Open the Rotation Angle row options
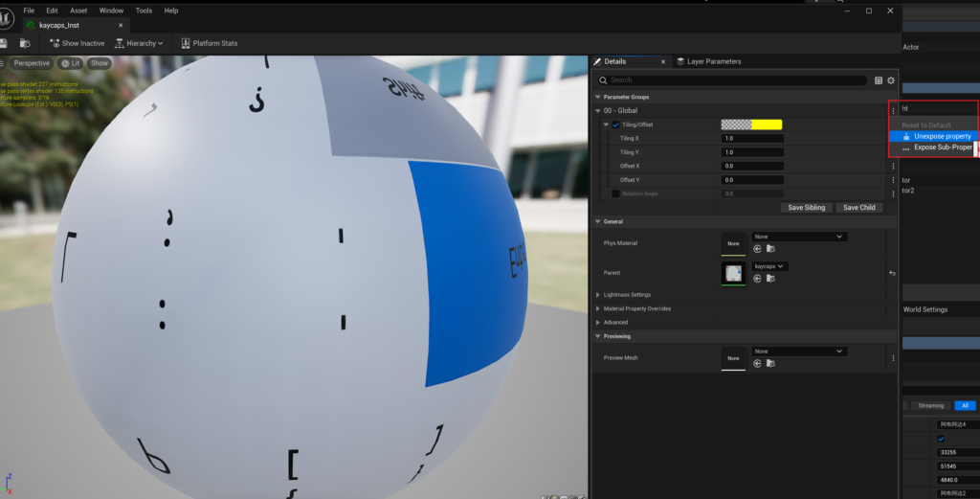Image resolution: width=980 pixels, height=499 pixels. 893,193
